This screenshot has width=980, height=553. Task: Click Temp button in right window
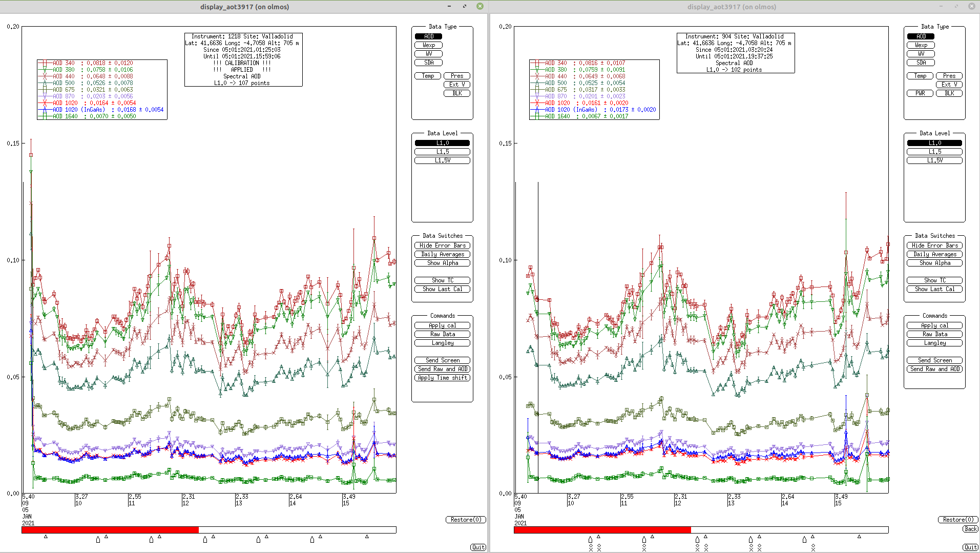tap(921, 76)
